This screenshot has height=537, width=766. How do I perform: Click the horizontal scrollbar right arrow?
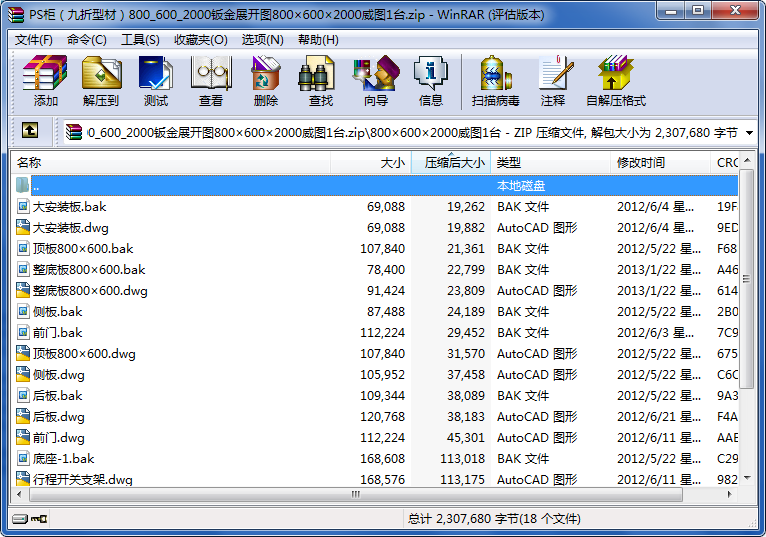(730, 494)
